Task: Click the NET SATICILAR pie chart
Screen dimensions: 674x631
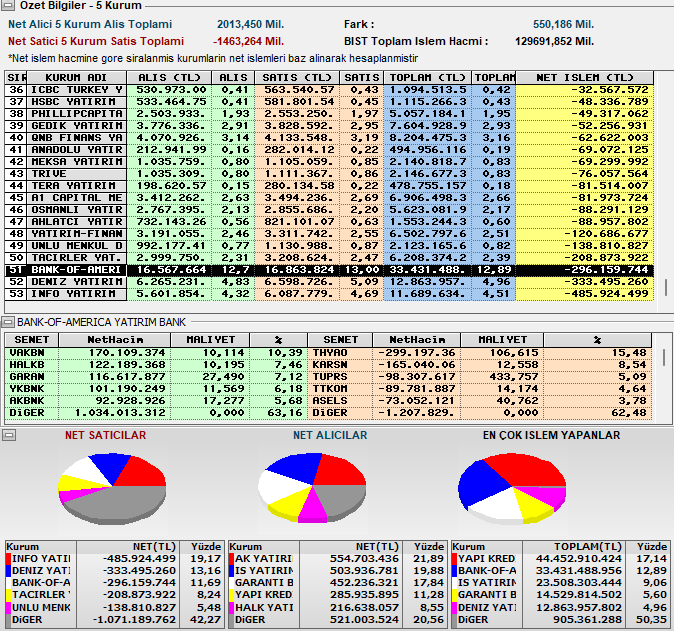Action: click(112, 487)
